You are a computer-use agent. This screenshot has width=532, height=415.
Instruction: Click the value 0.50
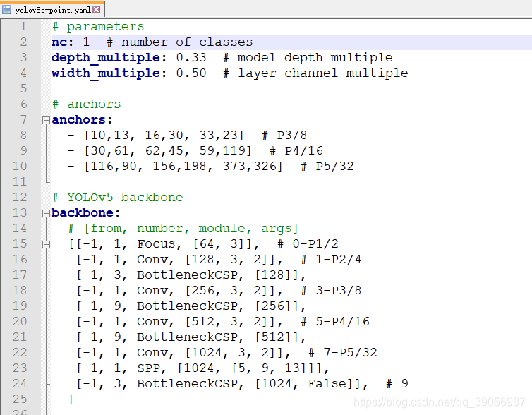(x=191, y=73)
